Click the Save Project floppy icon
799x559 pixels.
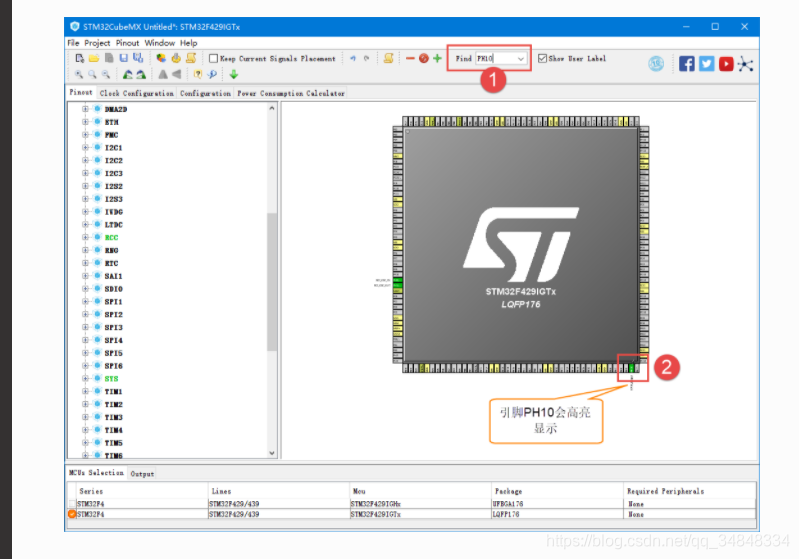click(123, 58)
